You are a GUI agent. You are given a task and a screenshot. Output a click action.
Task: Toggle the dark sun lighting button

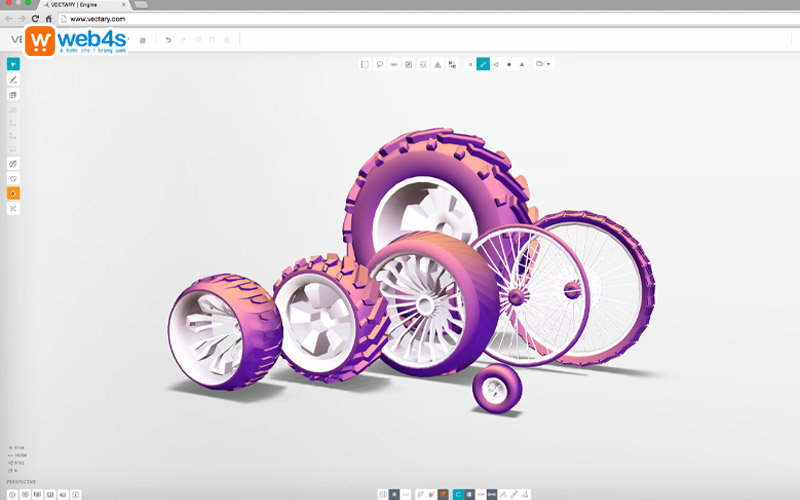coord(394,494)
